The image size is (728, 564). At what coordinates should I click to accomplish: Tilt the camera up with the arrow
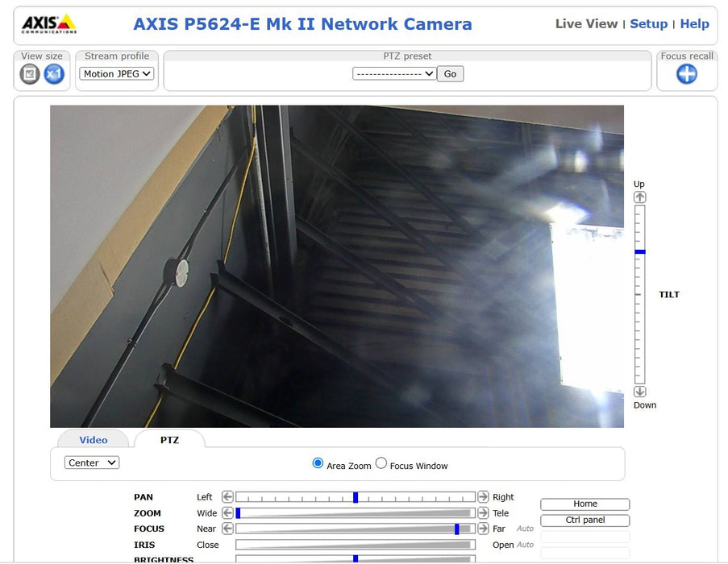(x=640, y=197)
